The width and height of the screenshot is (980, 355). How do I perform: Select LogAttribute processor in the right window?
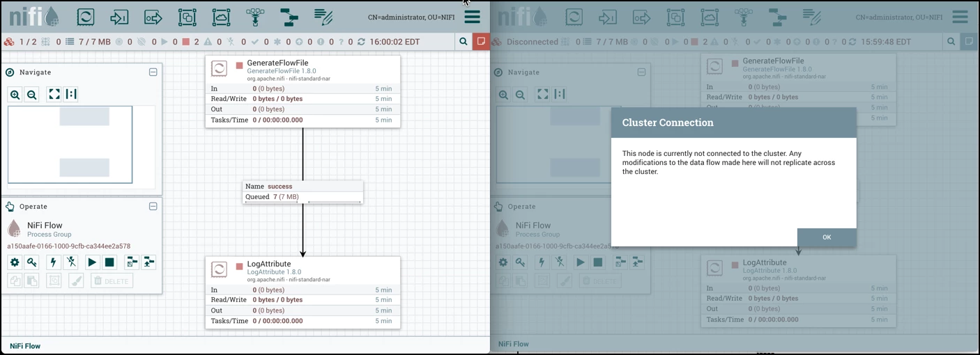tap(798, 291)
